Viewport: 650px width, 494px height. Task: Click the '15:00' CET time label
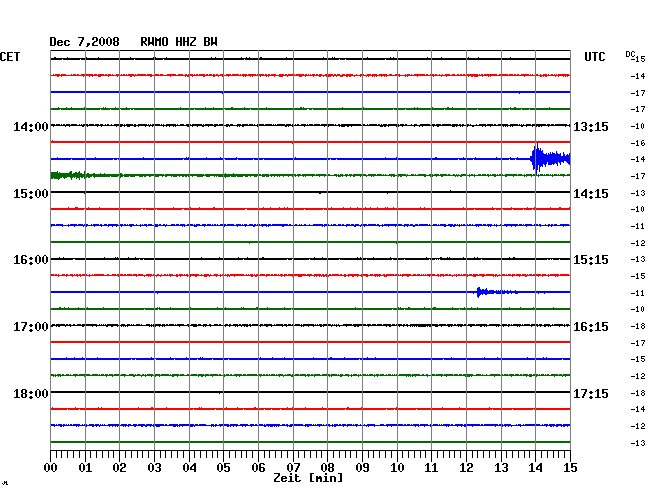tap(31, 194)
